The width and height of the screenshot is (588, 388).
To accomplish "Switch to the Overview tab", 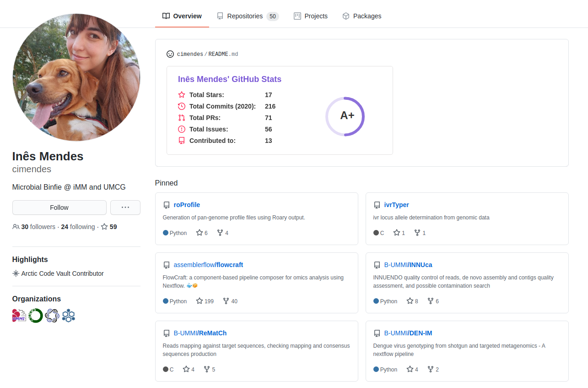I will (182, 16).
